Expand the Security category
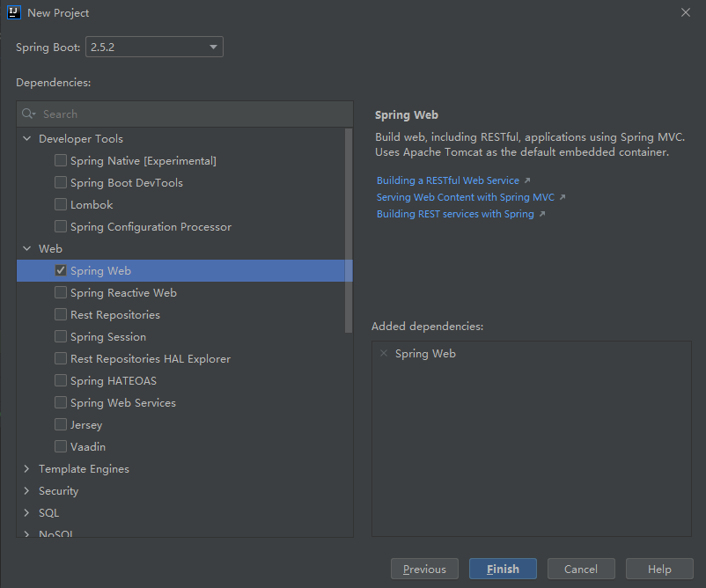This screenshot has height=588, width=706. (x=27, y=490)
